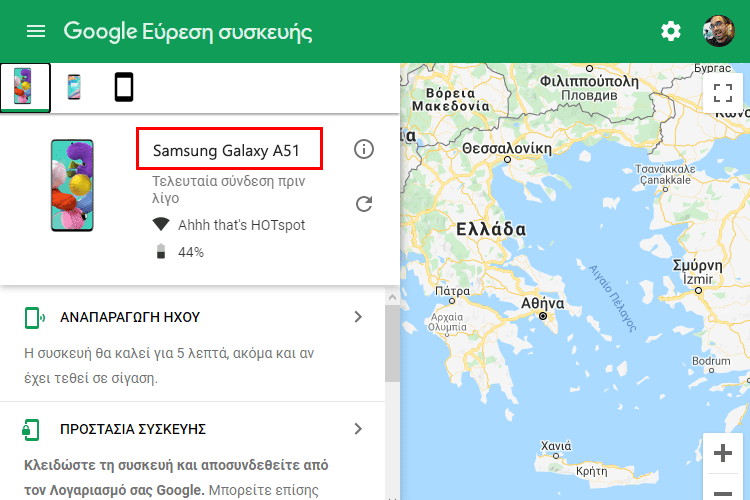Click the Samsung Galaxy A51 device name

[x=226, y=151]
